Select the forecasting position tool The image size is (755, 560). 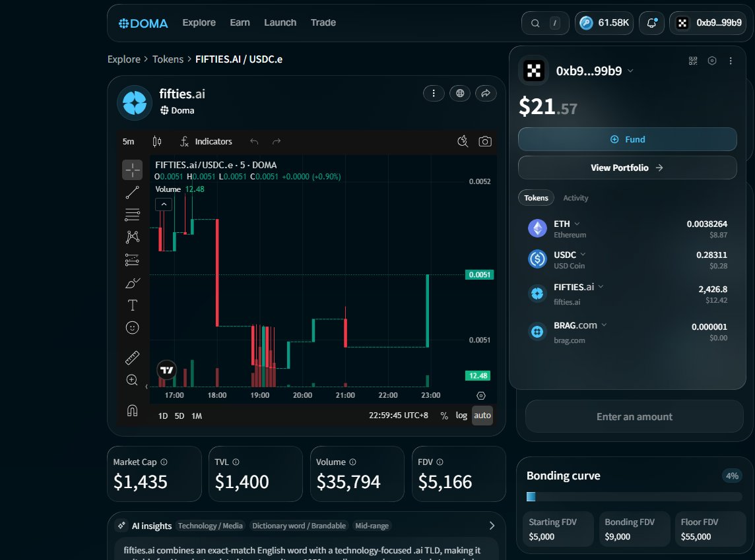[133, 260]
